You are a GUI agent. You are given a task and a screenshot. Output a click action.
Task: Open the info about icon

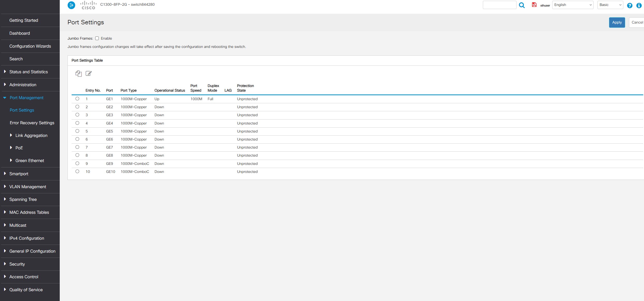[x=639, y=5]
